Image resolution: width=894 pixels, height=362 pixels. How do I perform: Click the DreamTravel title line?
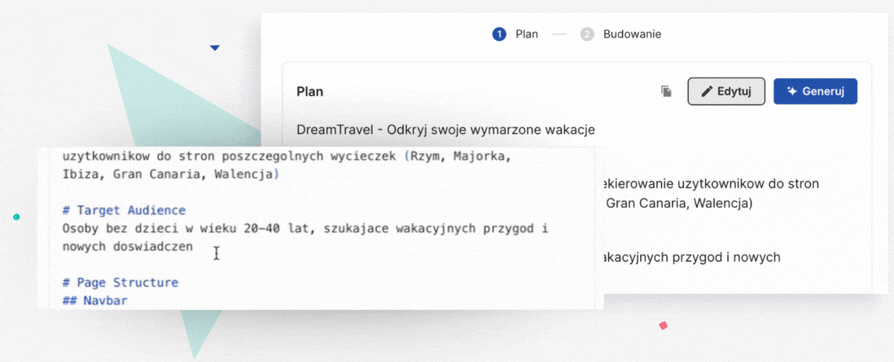(x=445, y=130)
